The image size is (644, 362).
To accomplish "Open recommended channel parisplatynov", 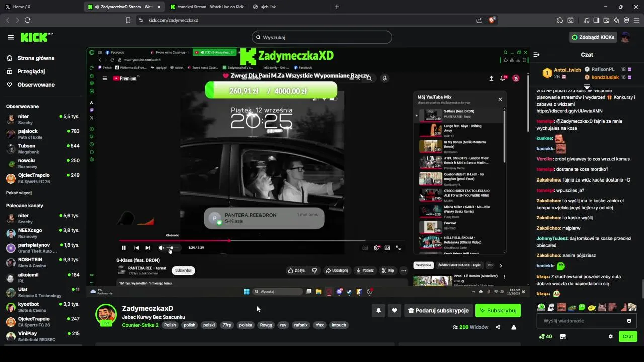I will coord(43,248).
